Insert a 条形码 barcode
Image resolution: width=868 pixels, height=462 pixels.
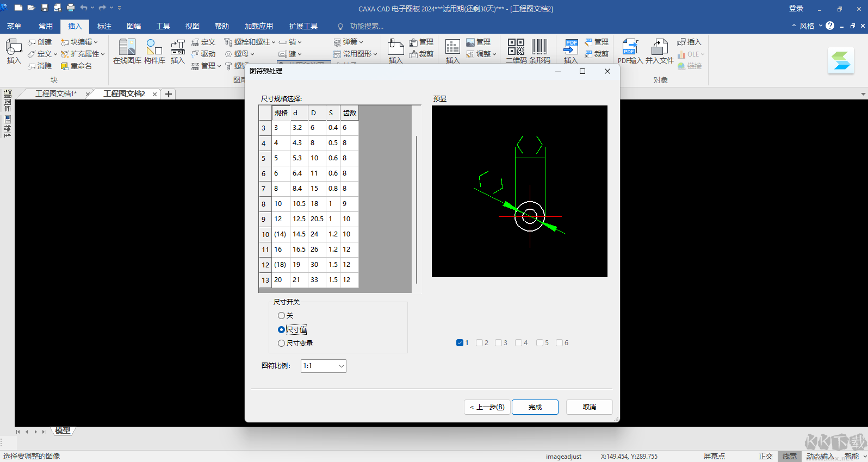point(540,51)
